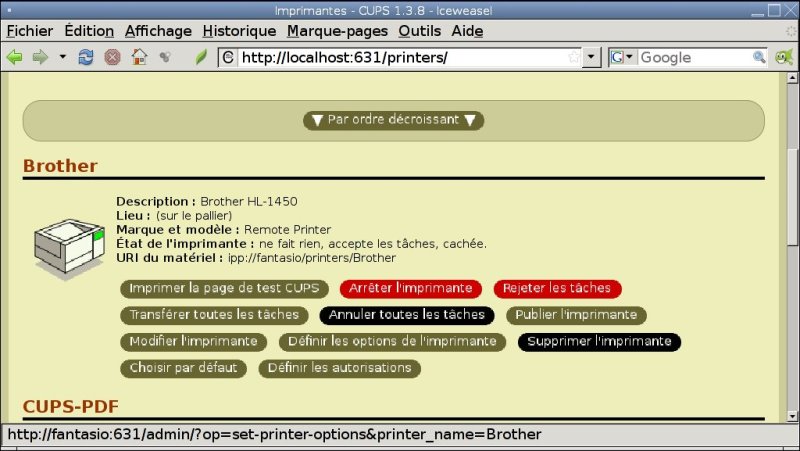Image resolution: width=800 pixels, height=451 pixels.
Task: Open the Historique menu
Action: [239, 31]
